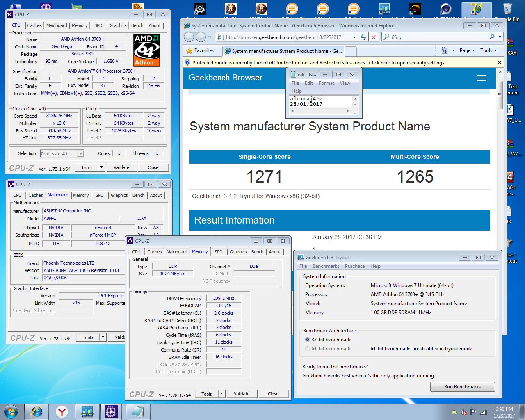The width and height of the screenshot is (525, 420).
Task: Select the RealBench desktop shortcut
Action: [x=415, y=10]
